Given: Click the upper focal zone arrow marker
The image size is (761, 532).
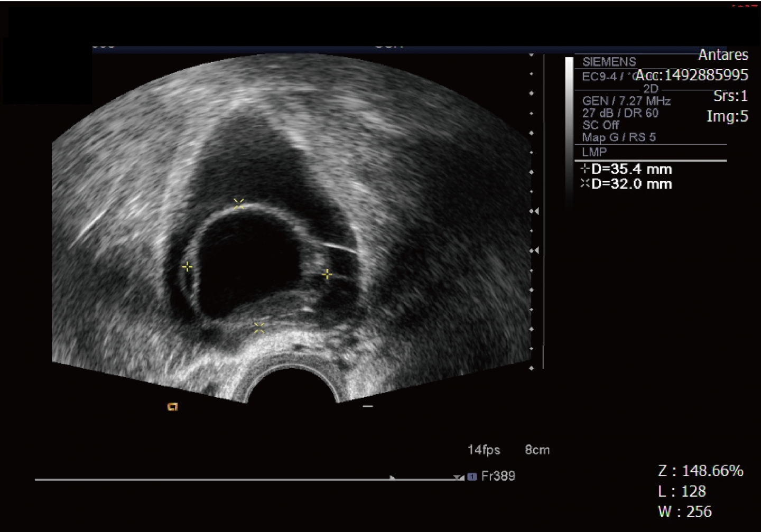Looking at the screenshot, I should (x=535, y=211).
